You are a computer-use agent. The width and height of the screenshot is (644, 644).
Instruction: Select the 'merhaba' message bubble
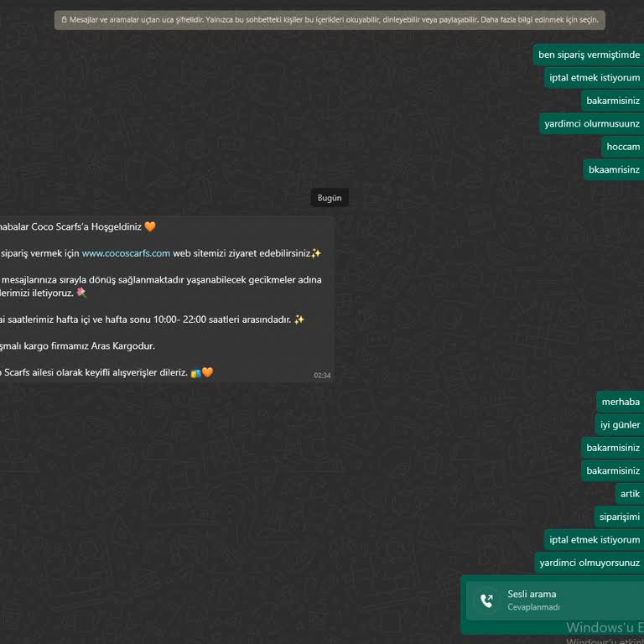click(x=621, y=402)
